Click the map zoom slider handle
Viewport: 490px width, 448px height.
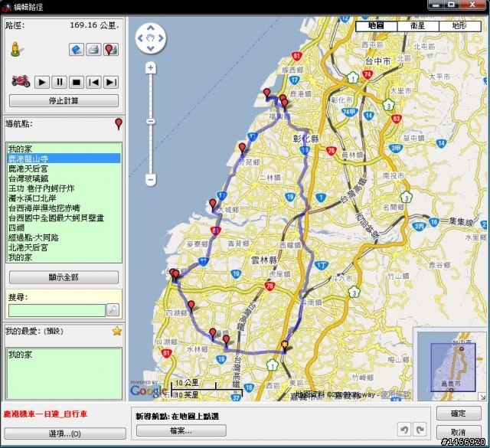click(x=151, y=121)
